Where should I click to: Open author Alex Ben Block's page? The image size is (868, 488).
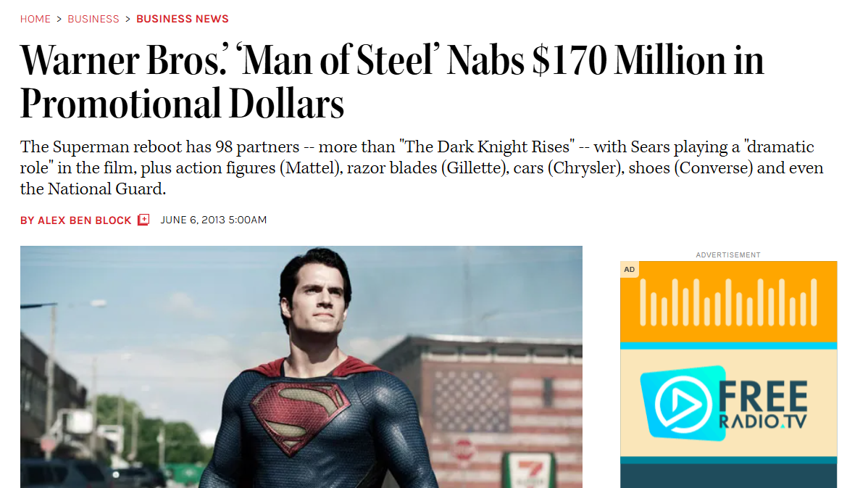point(76,220)
